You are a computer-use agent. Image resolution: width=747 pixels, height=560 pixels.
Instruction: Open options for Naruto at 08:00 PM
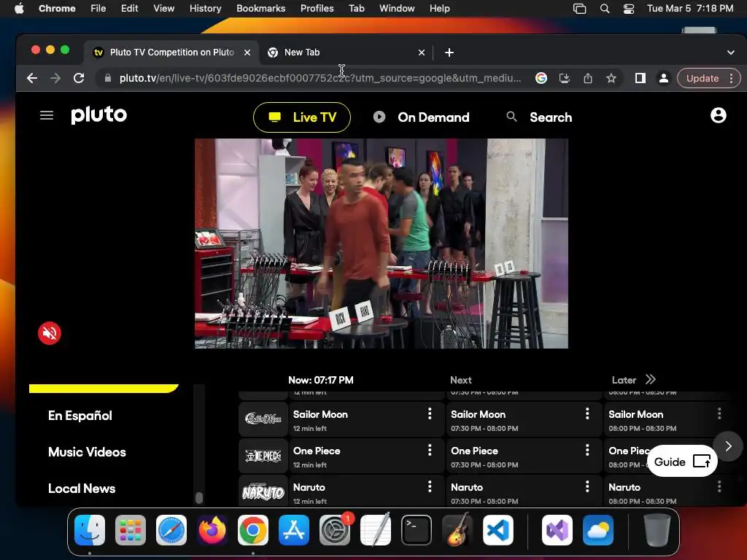click(x=719, y=486)
